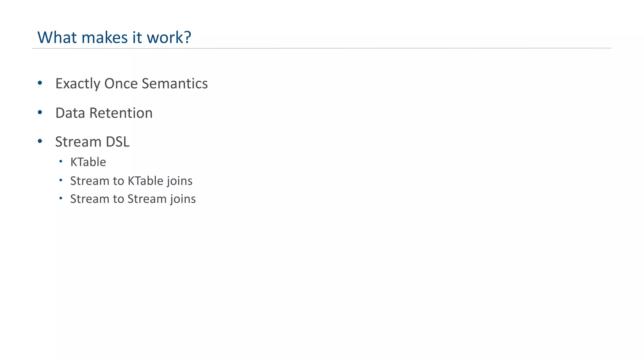This screenshot has width=644, height=362.
Task: Click the word "What" in the title
Action: 57,37
